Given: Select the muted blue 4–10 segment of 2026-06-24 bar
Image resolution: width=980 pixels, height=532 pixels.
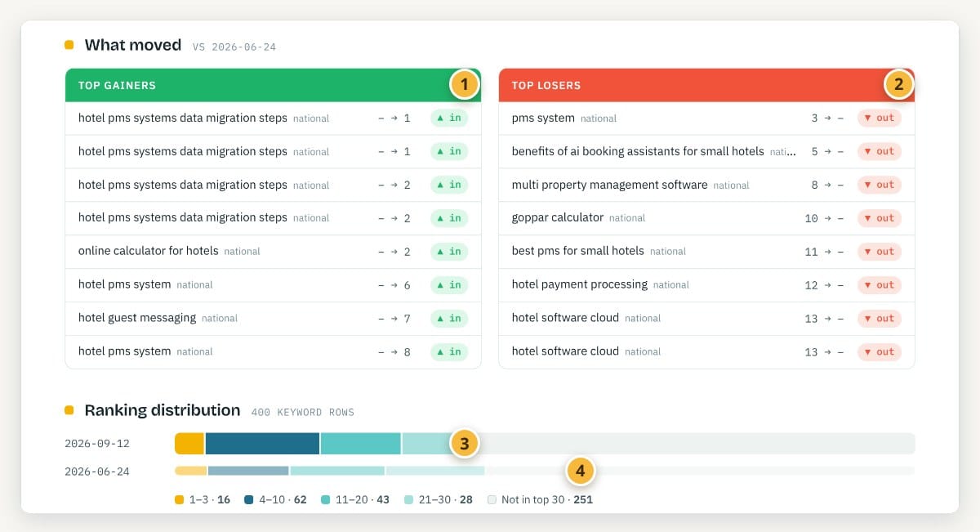Looking at the screenshot, I should click(x=248, y=471).
